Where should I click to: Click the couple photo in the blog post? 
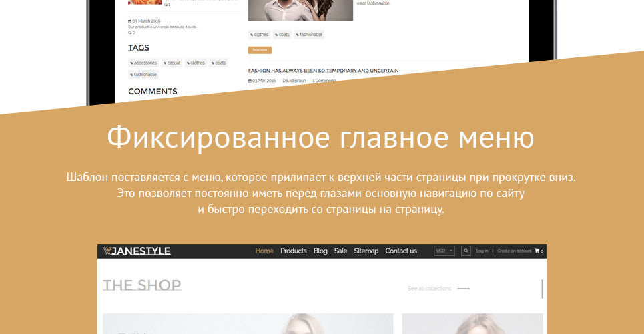tap(300, 10)
